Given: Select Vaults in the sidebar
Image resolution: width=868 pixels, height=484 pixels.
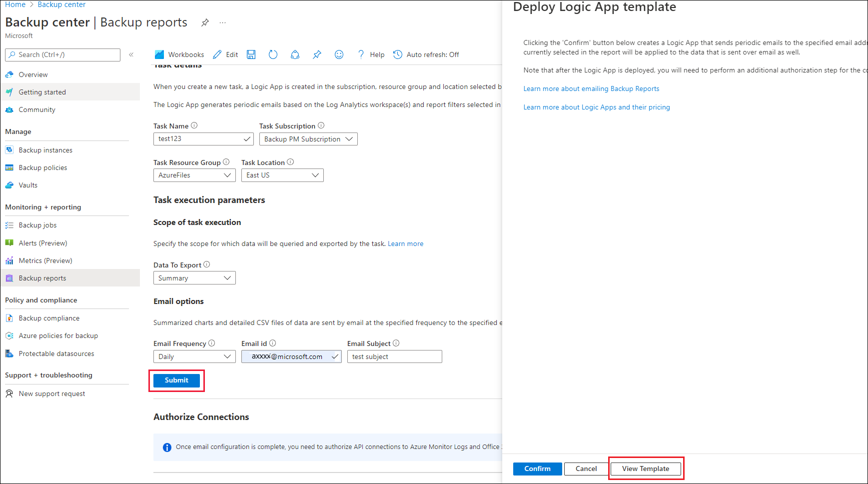Looking at the screenshot, I should pos(27,185).
